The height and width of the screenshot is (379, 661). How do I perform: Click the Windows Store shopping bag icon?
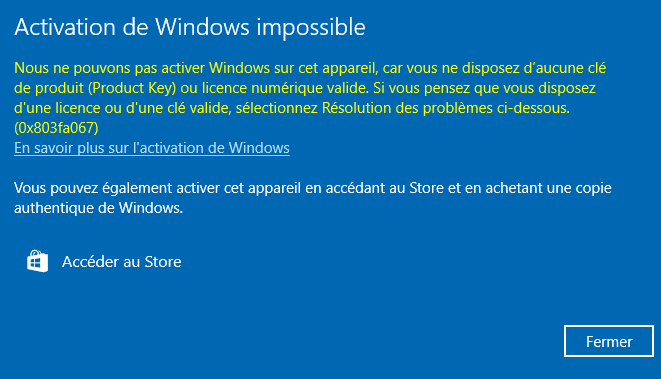click(38, 261)
